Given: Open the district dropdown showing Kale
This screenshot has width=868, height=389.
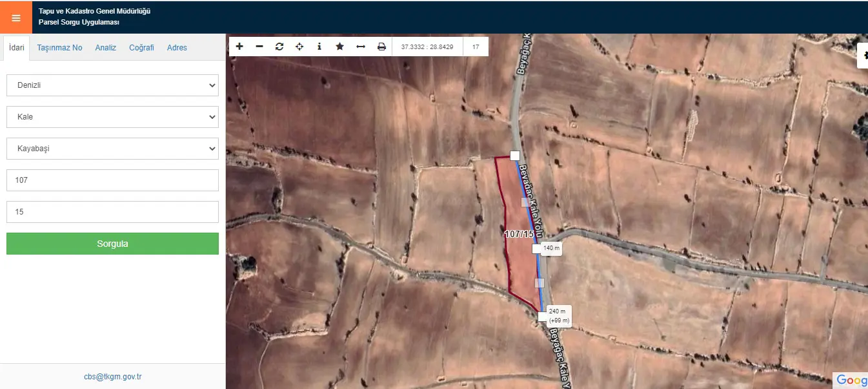Looking at the screenshot, I should (112, 117).
